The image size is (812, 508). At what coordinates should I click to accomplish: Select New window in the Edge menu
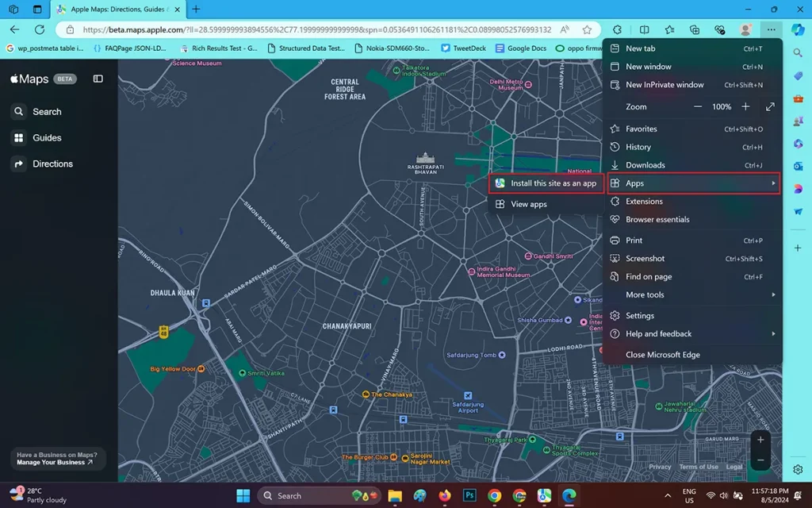694,67
